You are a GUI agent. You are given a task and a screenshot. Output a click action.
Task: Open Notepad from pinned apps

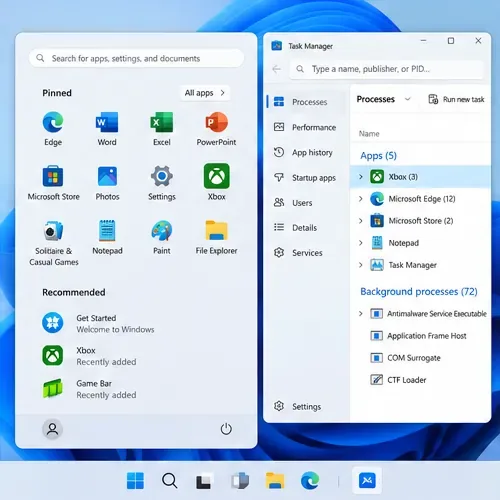107,237
